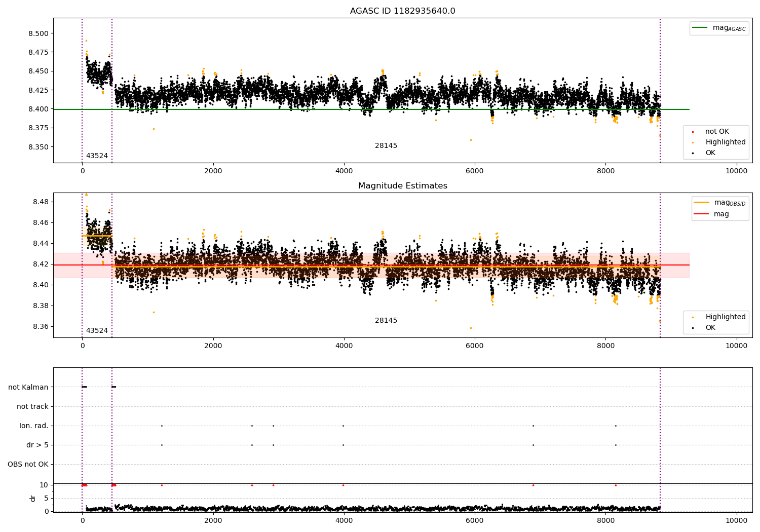This screenshot has height=532, width=760.
Task: Click the orange mag OBSID legend line
Action: (702, 202)
